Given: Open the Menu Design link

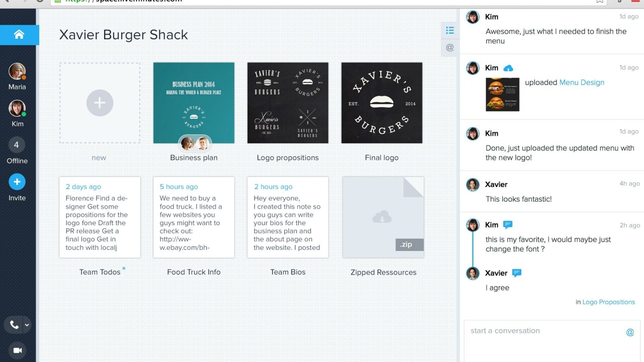Looking at the screenshot, I should 582,82.
